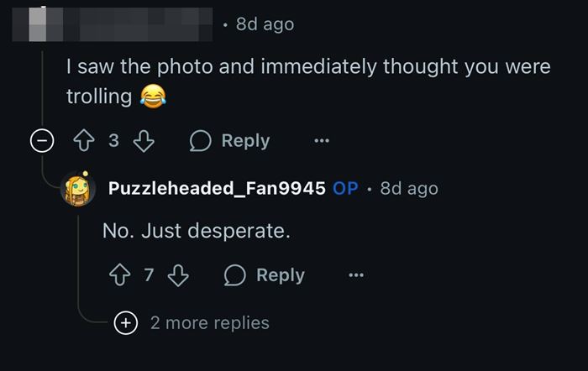Open more options on the trolling comment

point(322,140)
